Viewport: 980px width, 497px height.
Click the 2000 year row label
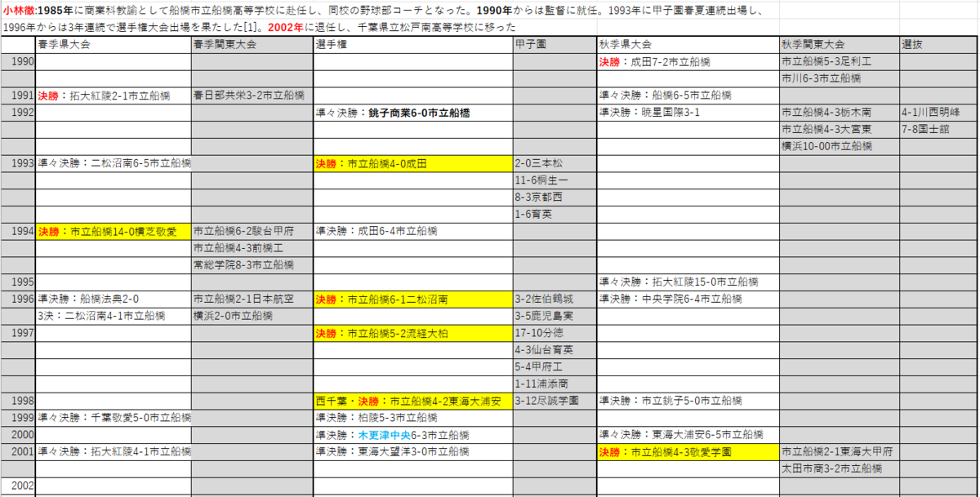(18, 435)
